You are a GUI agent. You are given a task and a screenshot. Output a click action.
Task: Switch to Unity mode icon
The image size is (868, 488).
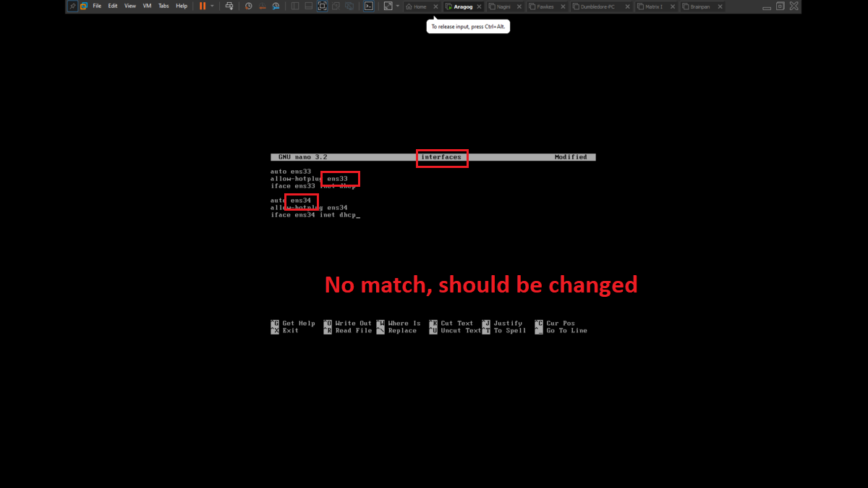coord(336,6)
